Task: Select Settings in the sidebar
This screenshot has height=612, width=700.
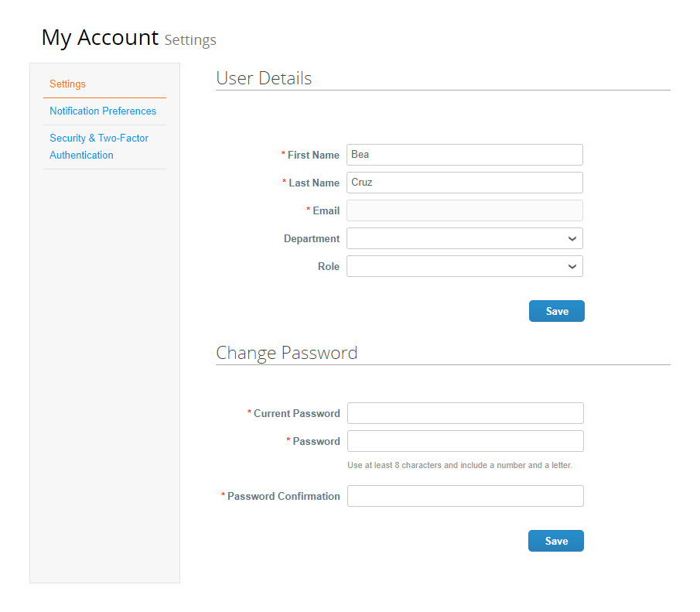Action: click(67, 84)
